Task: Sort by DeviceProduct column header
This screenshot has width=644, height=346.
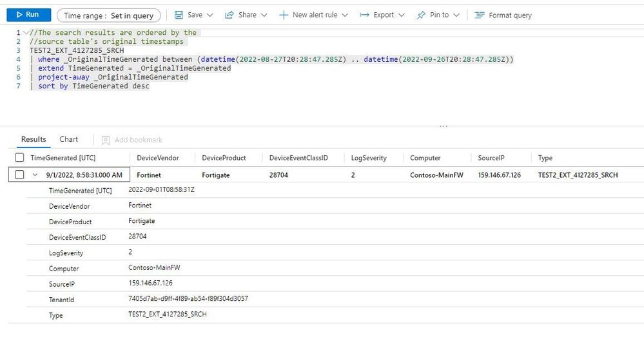Action: coord(224,158)
